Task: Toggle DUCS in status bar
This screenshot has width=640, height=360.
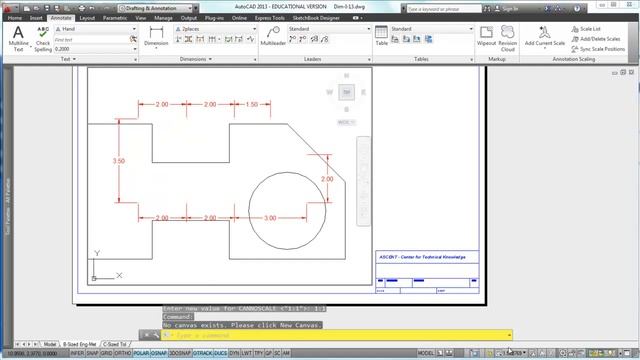Action: point(220,353)
